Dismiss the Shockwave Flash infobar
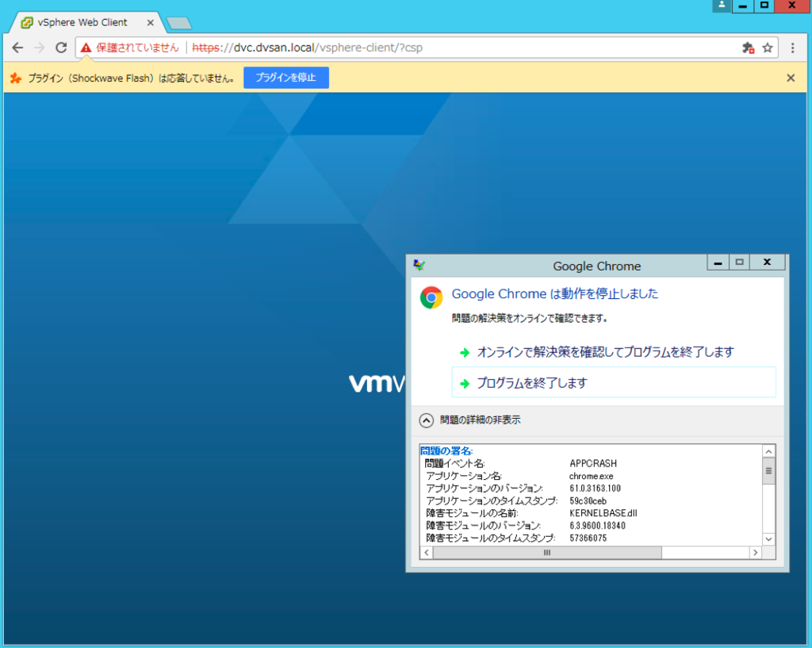The width and height of the screenshot is (812, 648). point(791,78)
